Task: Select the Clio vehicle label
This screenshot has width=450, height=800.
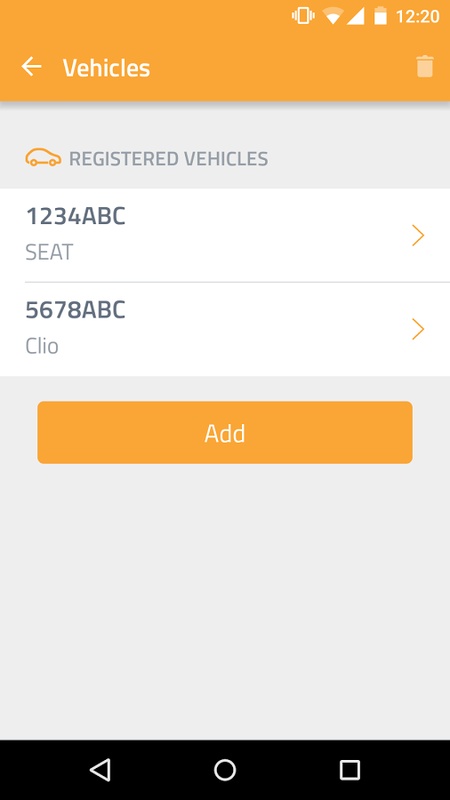Action: pos(42,346)
